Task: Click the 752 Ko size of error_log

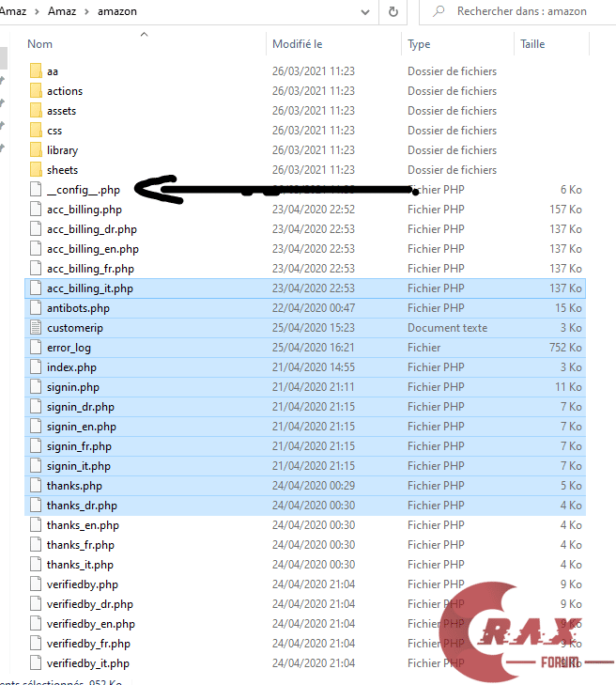Action: [x=565, y=348]
